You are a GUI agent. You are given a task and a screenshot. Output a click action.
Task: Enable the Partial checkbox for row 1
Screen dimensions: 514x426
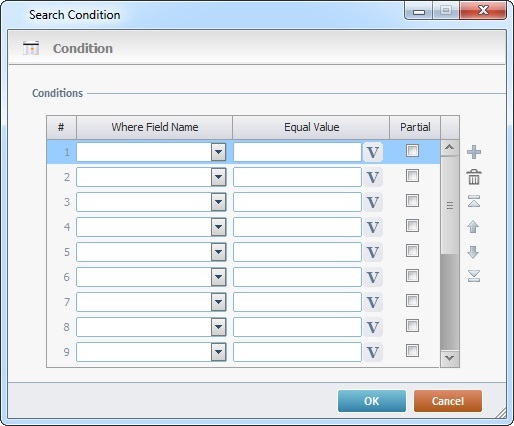coord(412,151)
